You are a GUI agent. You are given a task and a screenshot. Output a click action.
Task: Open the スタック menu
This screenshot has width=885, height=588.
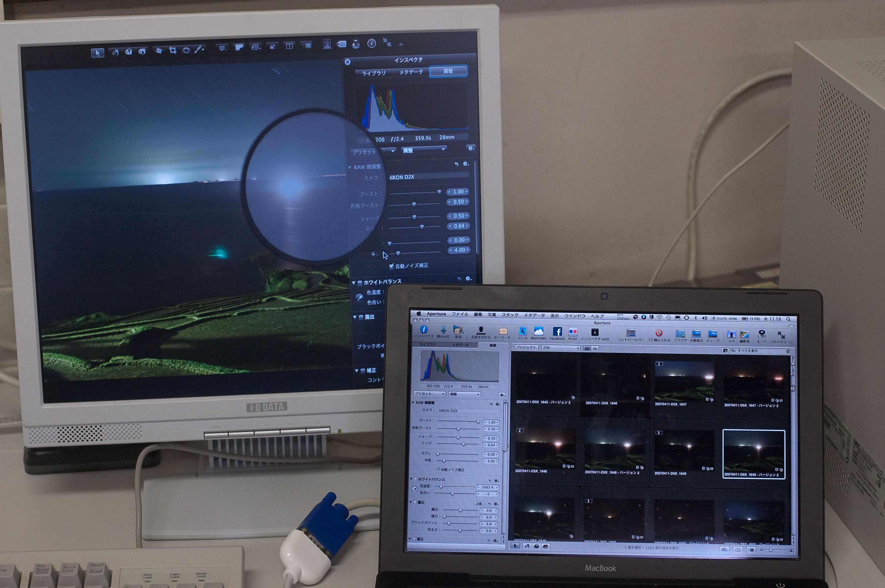pyautogui.click(x=510, y=315)
